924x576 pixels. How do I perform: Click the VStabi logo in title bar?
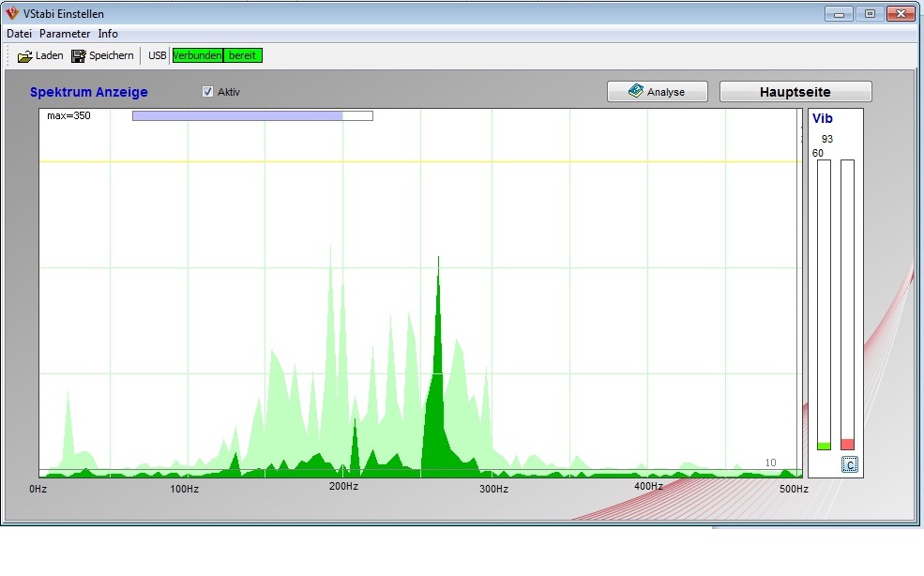pos(11,14)
